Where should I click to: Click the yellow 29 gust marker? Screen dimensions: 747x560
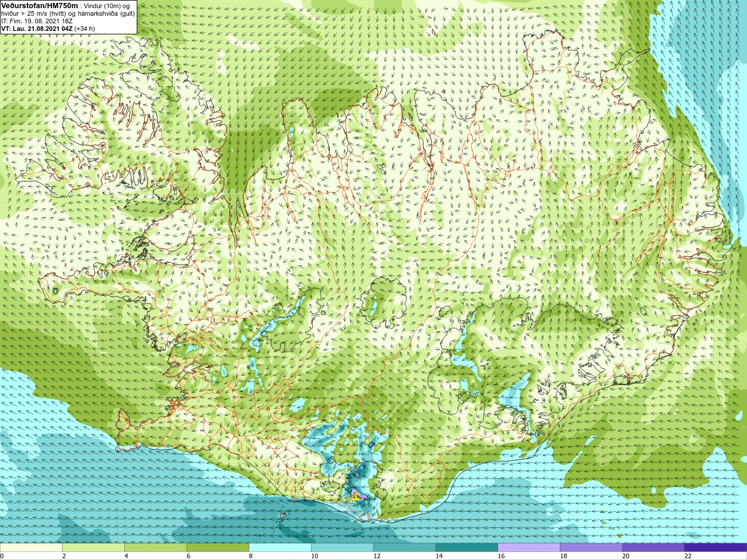click(355, 496)
